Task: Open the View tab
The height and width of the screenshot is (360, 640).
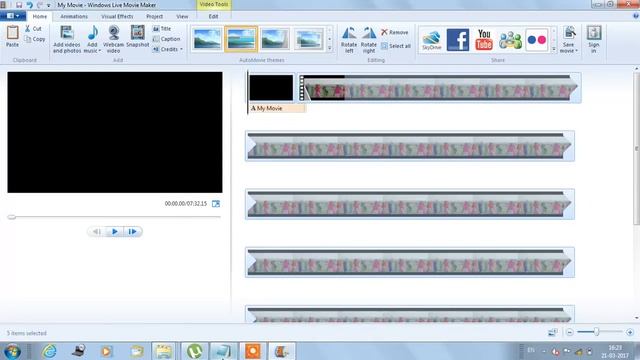Action: [182, 16]
